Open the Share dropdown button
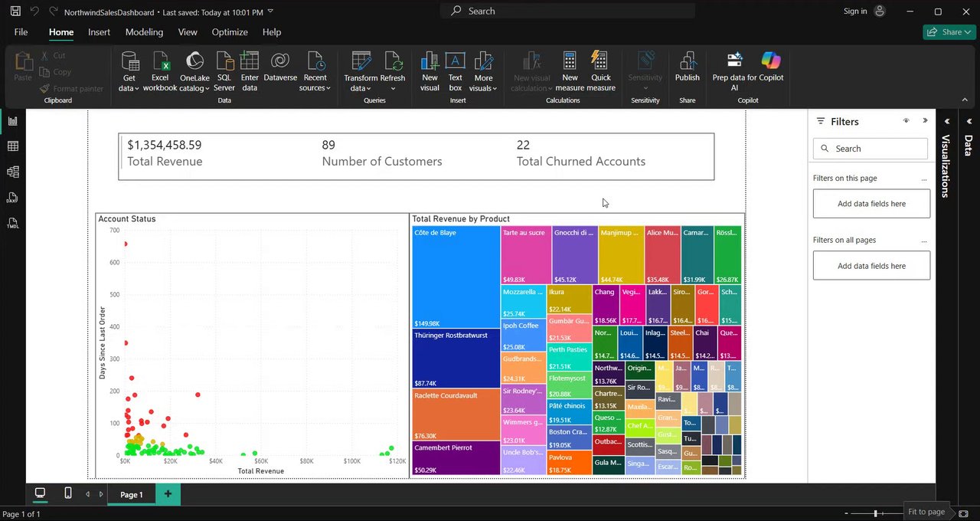The width and height of the screenshot is (980, 521). (948, 32)
